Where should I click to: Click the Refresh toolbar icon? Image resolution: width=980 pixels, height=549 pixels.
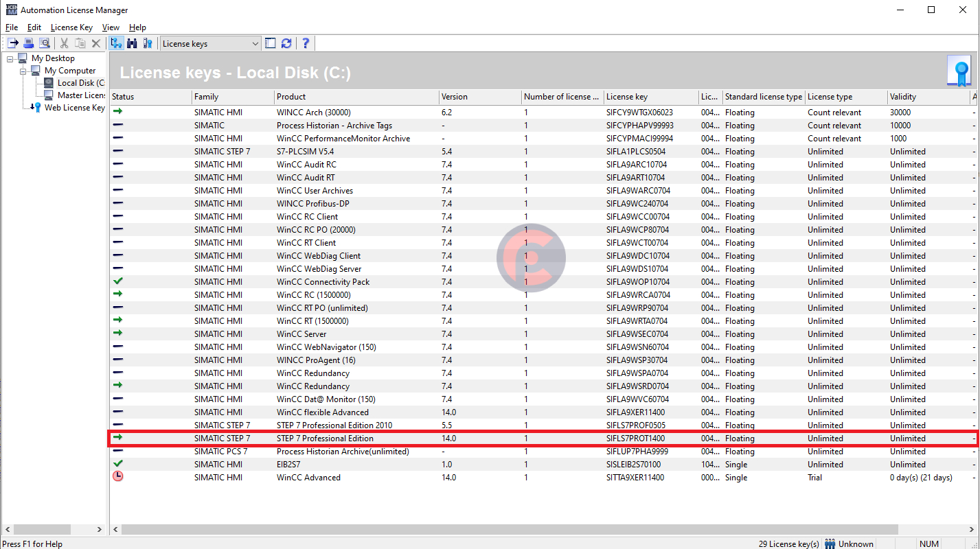pos(286,43)
